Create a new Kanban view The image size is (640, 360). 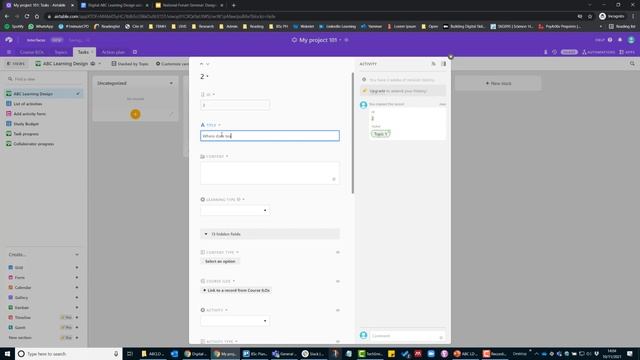pos(43,307)
